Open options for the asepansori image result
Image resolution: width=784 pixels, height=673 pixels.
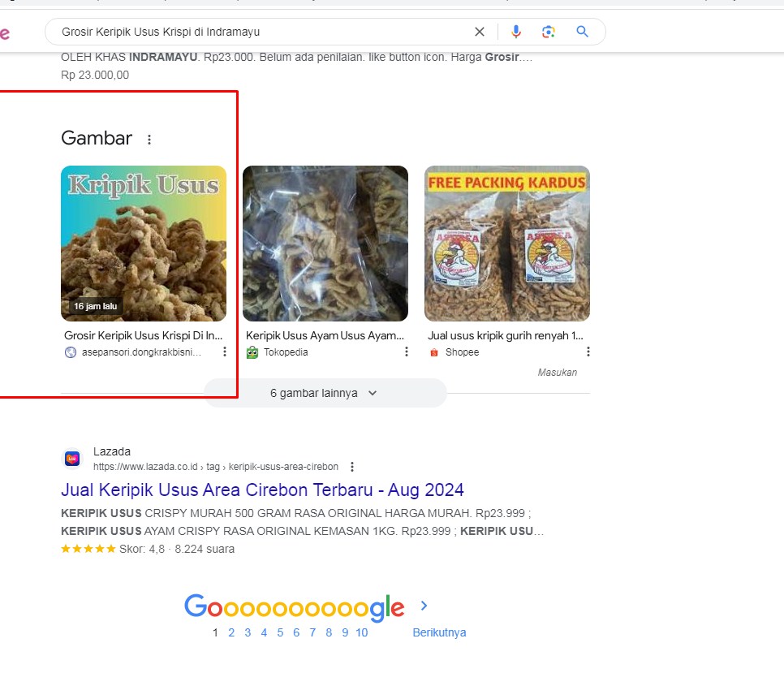225,352
